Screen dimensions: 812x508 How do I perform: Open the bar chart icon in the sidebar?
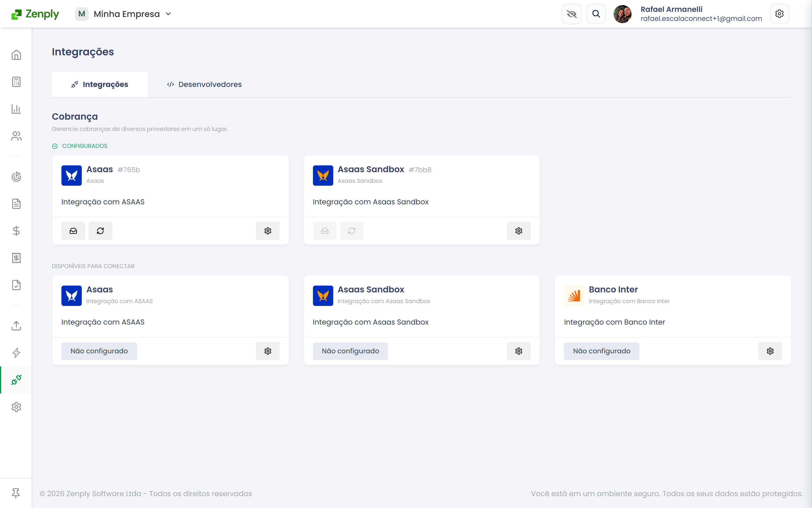tap(16, 109)
